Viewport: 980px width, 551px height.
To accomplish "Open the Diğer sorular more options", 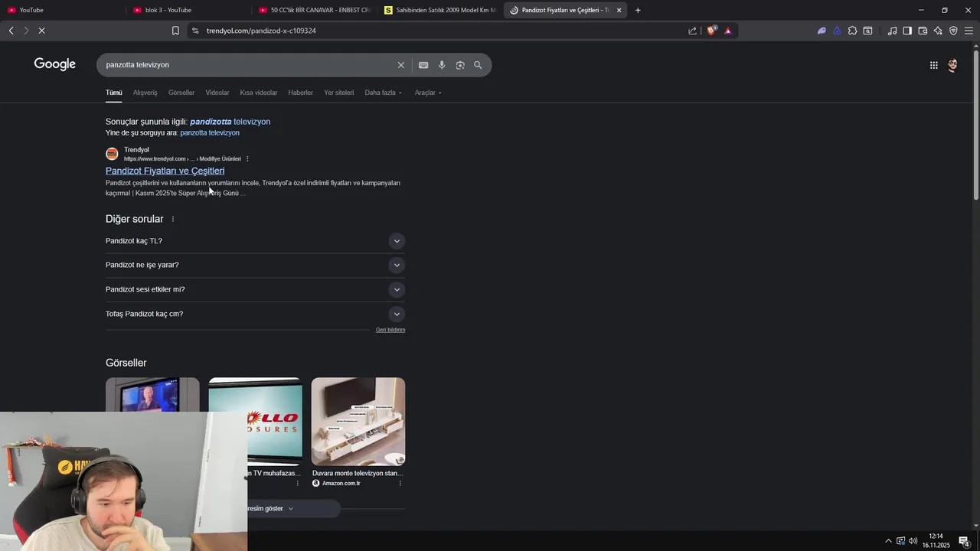I will coord(173,219).
